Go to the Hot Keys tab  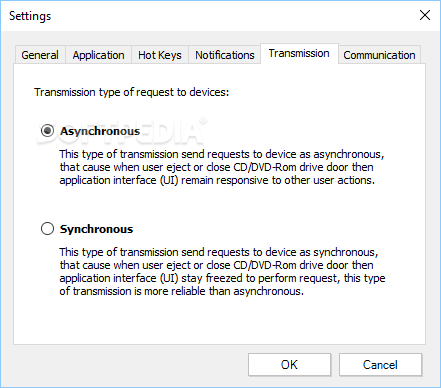pyautogui.click(x=160, y=55)
